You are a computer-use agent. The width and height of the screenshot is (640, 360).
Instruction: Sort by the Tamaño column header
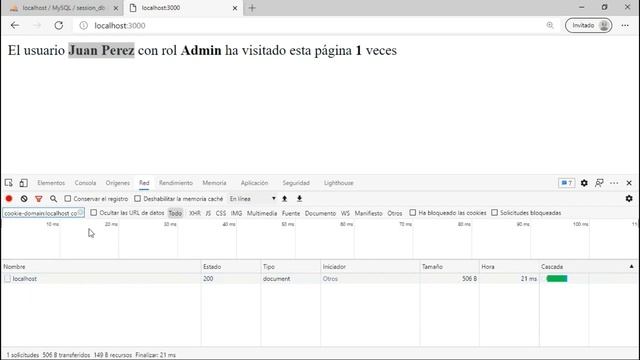(x=449, y=267)
